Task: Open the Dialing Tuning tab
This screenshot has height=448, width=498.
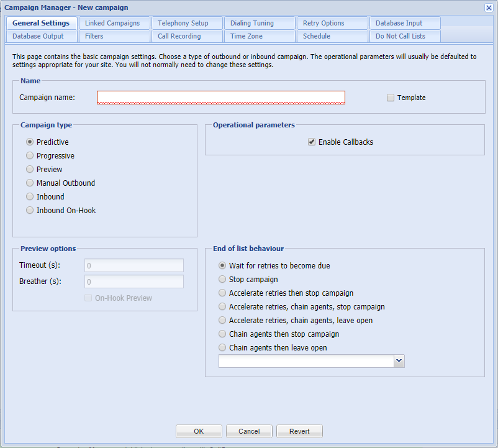Action: tap(260, 23)
